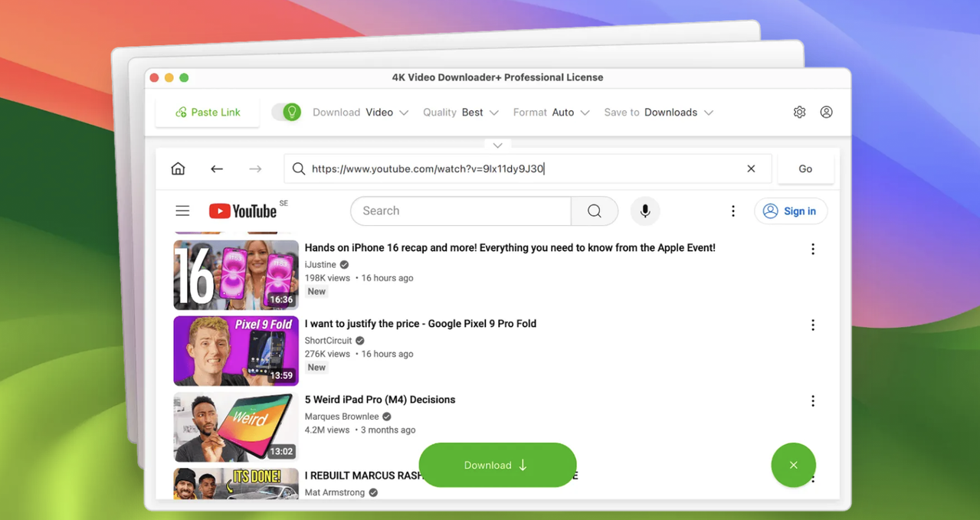The width and height of the screenshot is (980, 520).
Task: Open the iPhone 16 recap video thumbnail
Action: 236,275
